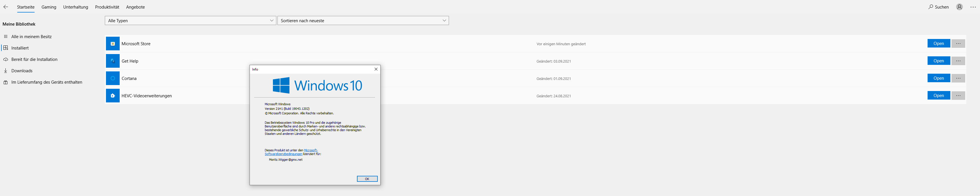Image resolution: width=980 pixels, height=196 pixels.
Task: Click the Cortana app name
Action: tap(129, 78)
